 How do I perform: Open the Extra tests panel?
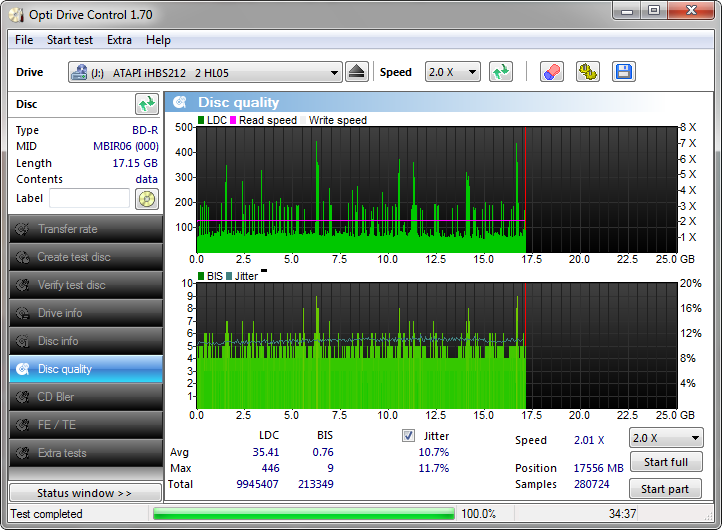pos(86,453)
